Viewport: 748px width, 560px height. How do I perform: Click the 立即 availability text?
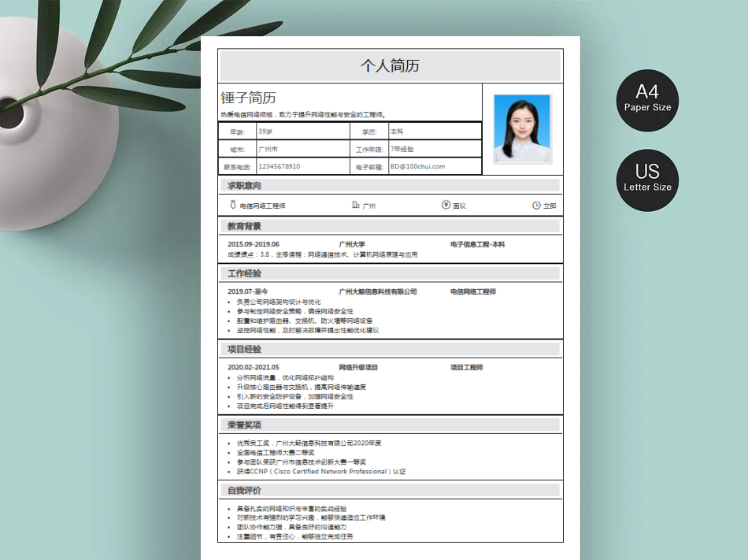(x=550, y=206)
